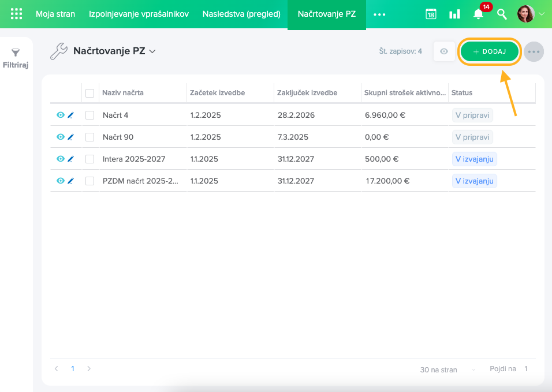Image resolution: width=552 pixels, height=392 pixels.
Task: Click the search magnifier icon
Action: (502, 14)
